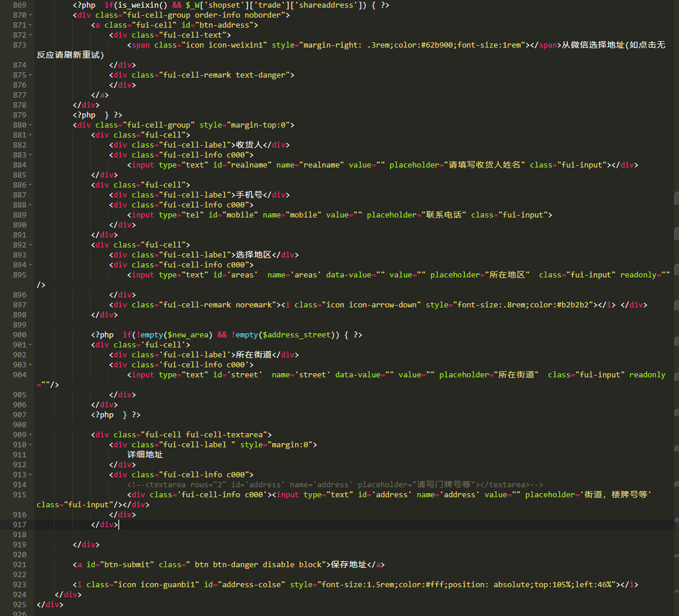This screenshot has width=679, height=616.
Task: Click variable '$address_street' on line 900
Action: pos(296,335)
